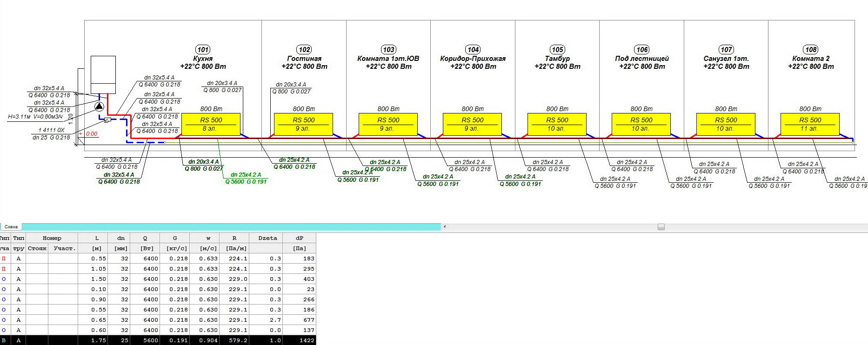The height and width of the screenshot is (345, 868).
Task: Select the R cell 579.2
Action: click(x=234, y=340)
